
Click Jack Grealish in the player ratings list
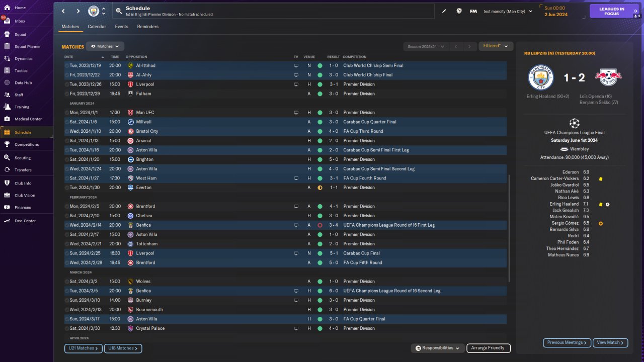point(566,211)
